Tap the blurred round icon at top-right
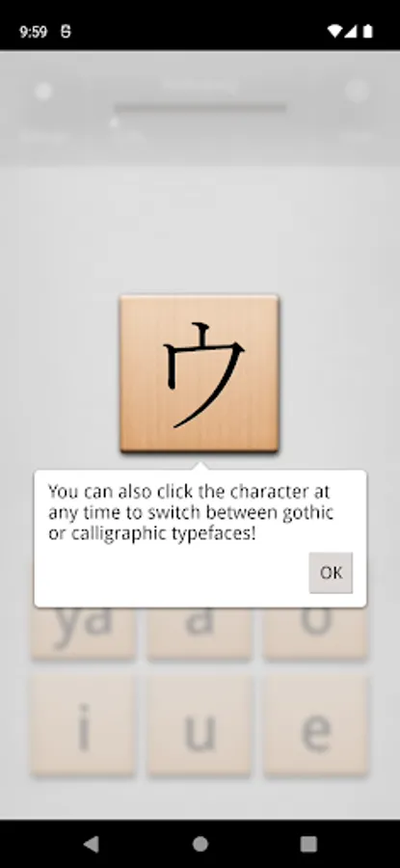The image size is (400, 868). [x=357, y=92]
